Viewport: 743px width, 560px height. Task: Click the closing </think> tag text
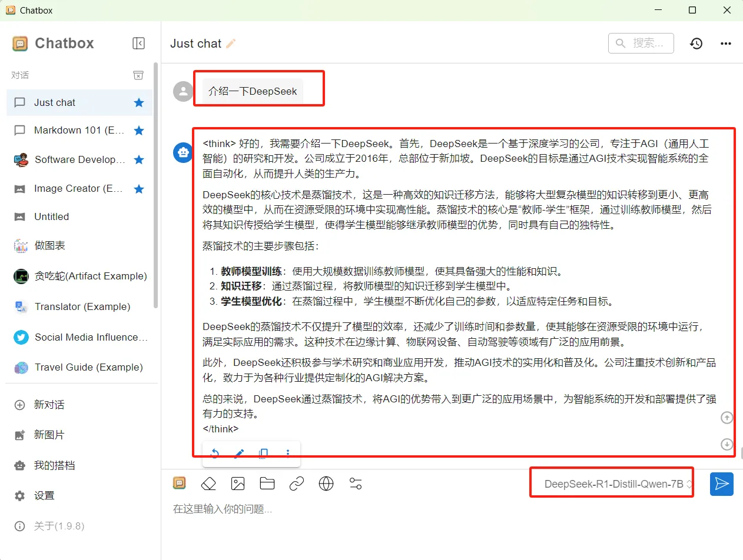221,429
